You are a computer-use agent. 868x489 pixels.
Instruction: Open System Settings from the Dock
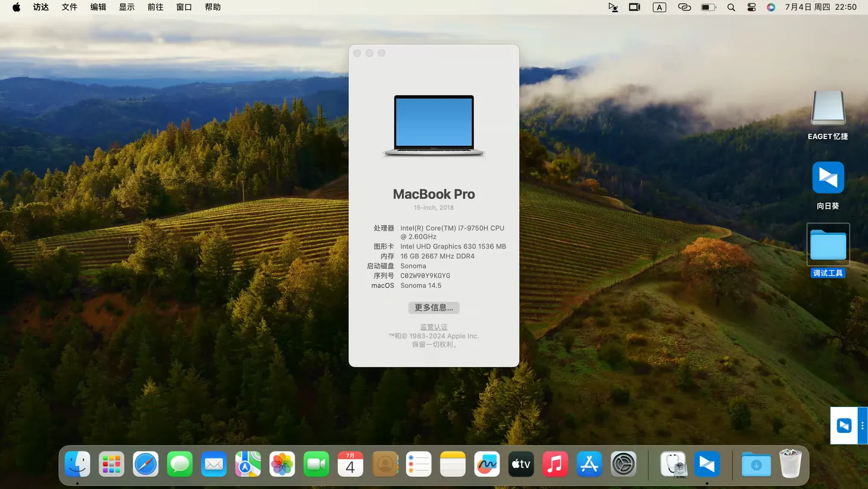click(x=623, y=464)
